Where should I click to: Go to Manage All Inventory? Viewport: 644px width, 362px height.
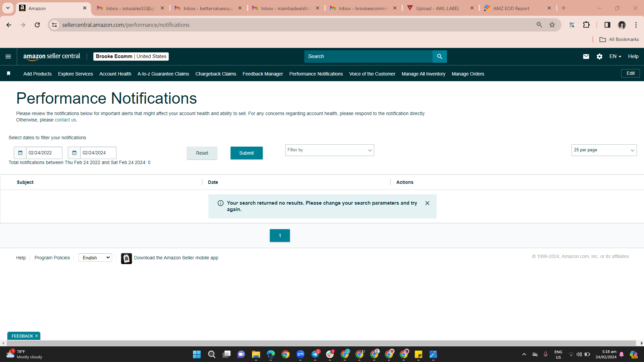click(x=424, y=74)
